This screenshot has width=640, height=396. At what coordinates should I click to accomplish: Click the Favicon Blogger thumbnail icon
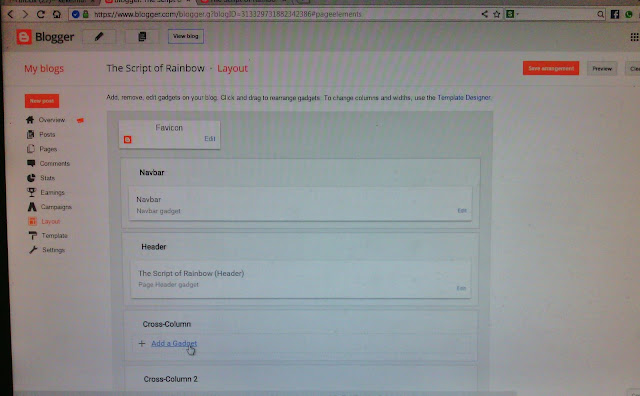click(127, 140)
